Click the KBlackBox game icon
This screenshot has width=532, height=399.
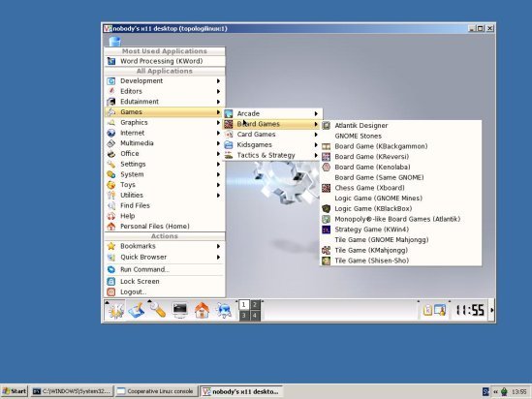point(326,208)
